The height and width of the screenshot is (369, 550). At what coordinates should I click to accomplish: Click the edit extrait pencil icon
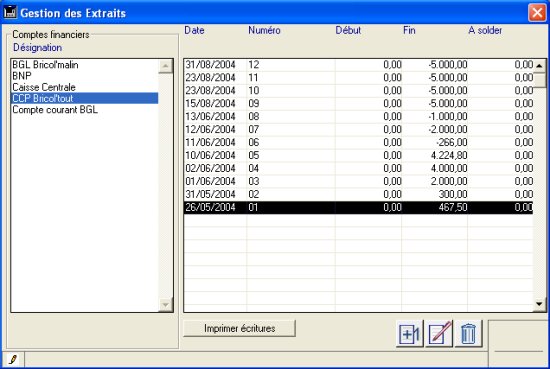click(x=439, y=333)
